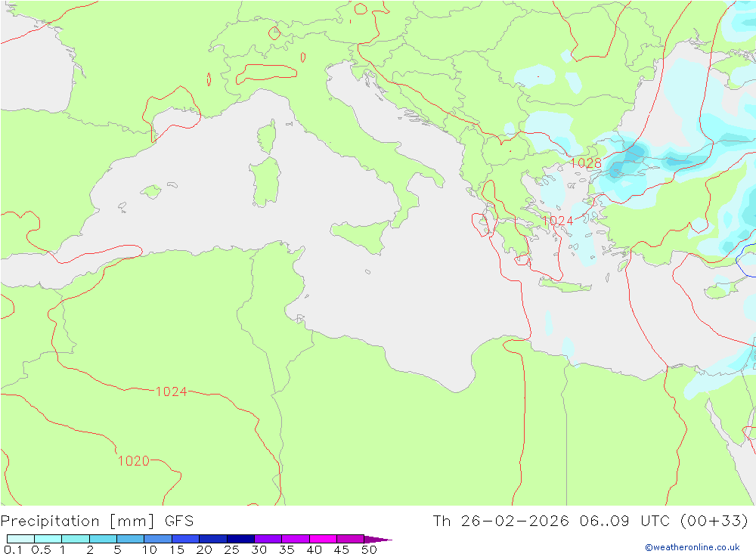The height and width of the screenshot is (554, 756).
Task: Select the 15–20 mm royal blue swatch
Action: point(186,539)
